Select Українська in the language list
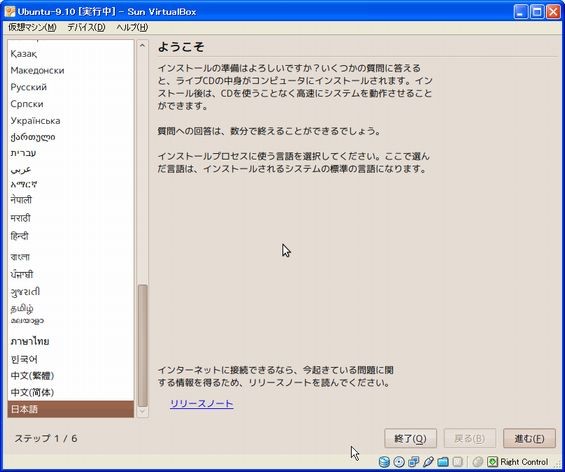The height and width of the screenshot is (472, 565). [71, 120]
